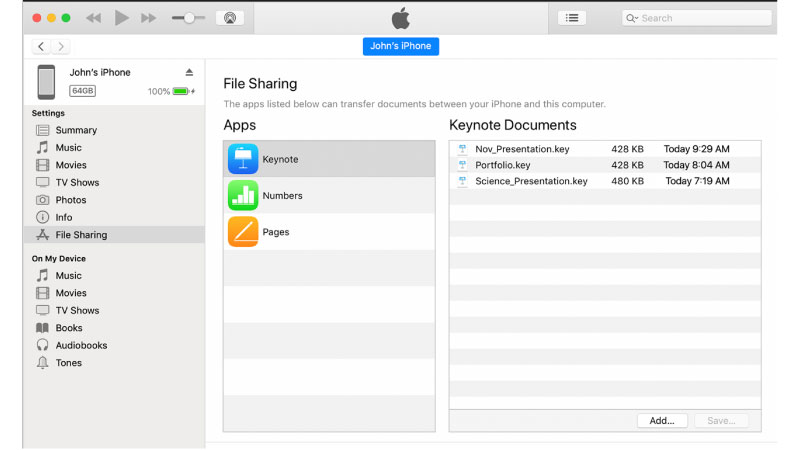Skip to the next track
This screenshot has height=450, width=800.
pyautogui.click(x=148, y=18)
